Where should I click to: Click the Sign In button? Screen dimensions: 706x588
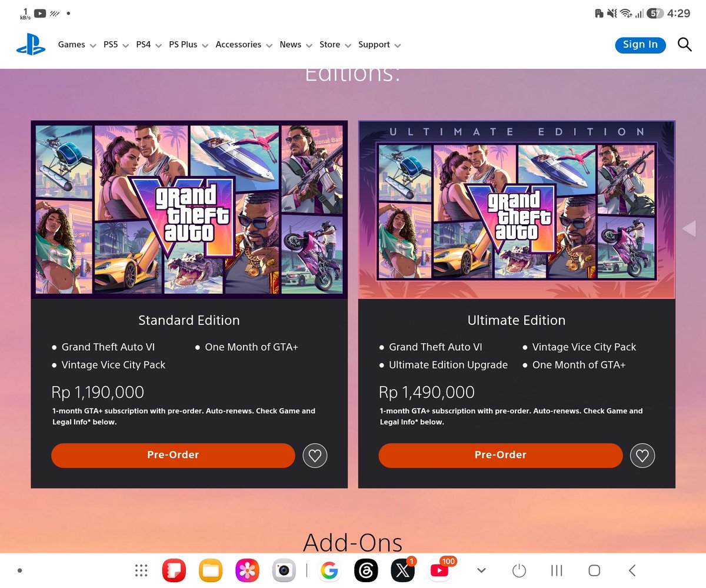640,45
